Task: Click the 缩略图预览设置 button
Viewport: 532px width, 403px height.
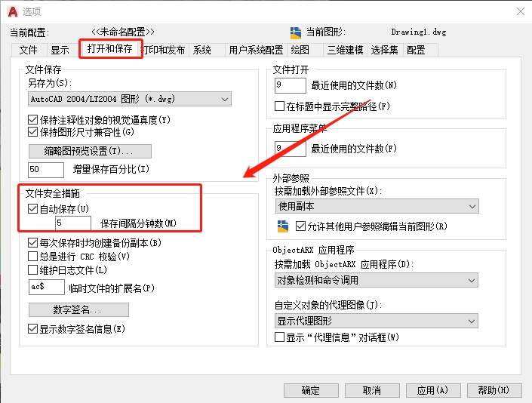Action: pyautogui.click(x=90, y=151)
